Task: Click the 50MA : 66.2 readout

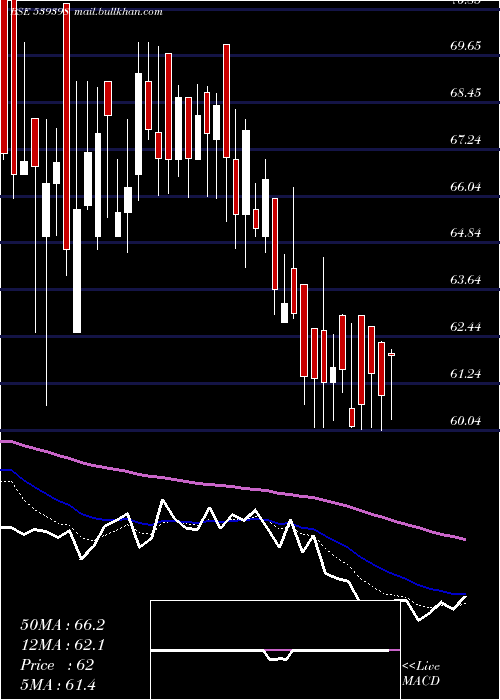Action: pos(62,625)
